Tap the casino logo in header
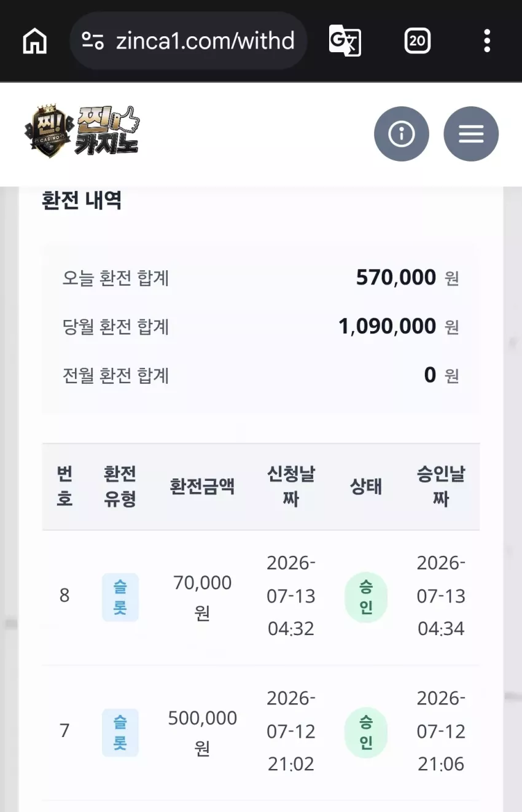The width and height of the screenshot is (522, 812). [x=82, y=131]
